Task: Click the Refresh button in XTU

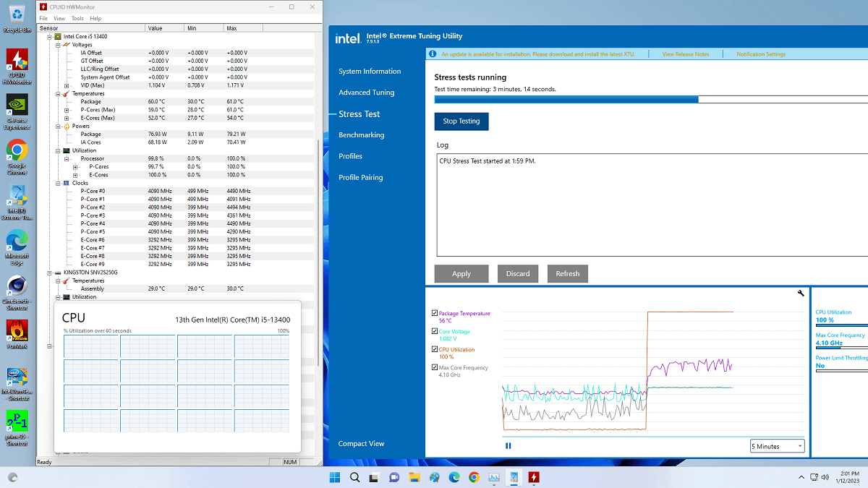Action: 568,274
